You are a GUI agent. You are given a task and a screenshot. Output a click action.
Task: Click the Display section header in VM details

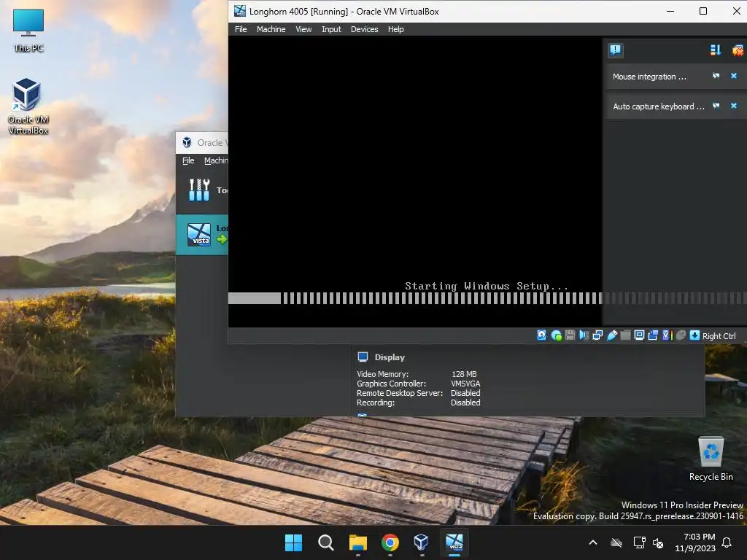click(390, 357)
